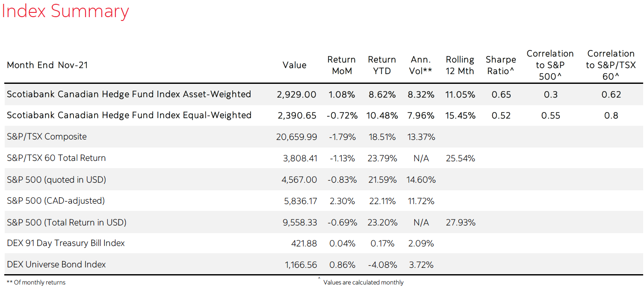Screen dimensions: 644x290
Task: Select the DEX 91 Day Treasury Bill Index label
Action: pyautogui.click(x=66, y=243)
